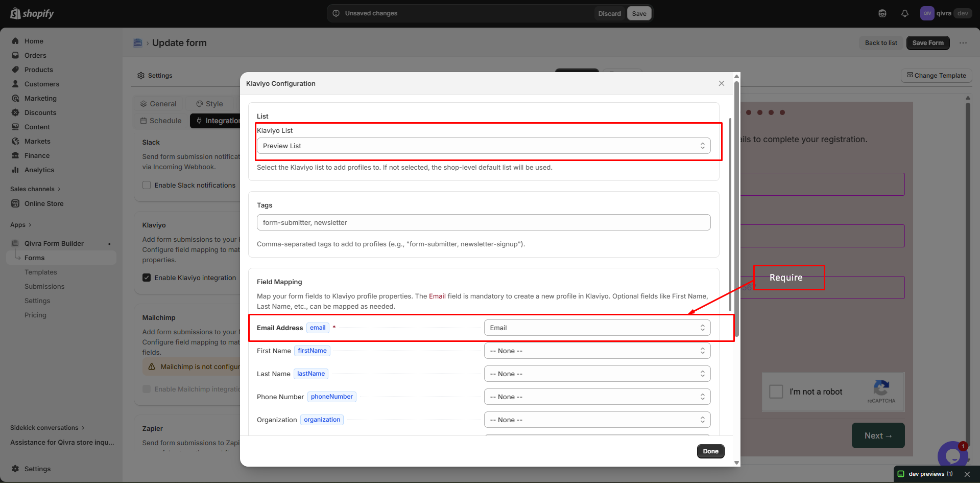The image size is (980, 483).
Task: Click the phoneNumber field tag
Action: point(331,397)
